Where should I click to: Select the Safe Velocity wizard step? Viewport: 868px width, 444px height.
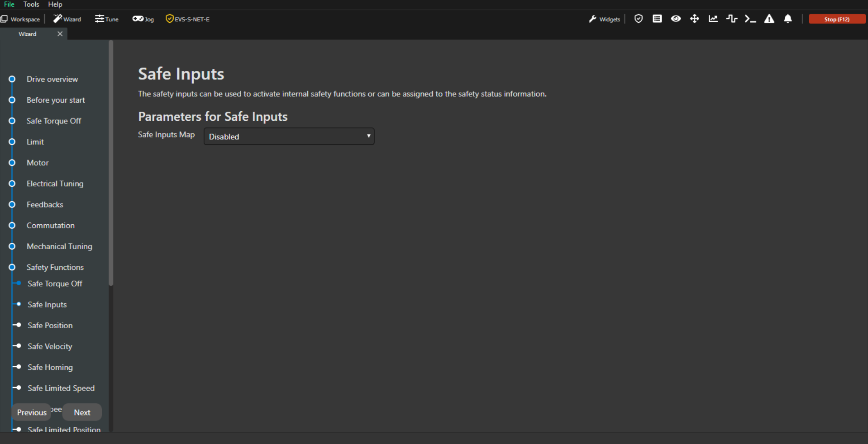coord(50,346)
